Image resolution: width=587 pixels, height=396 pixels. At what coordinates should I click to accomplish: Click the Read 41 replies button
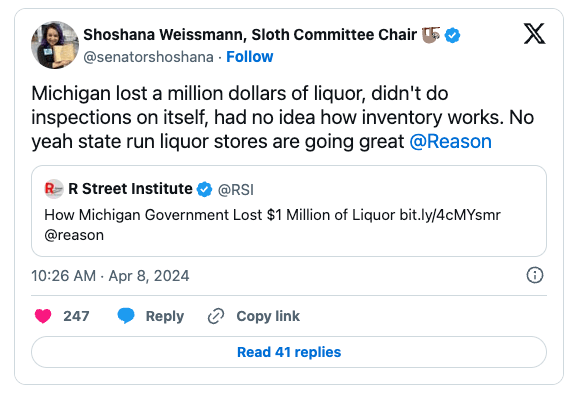[x=289, y=352]
